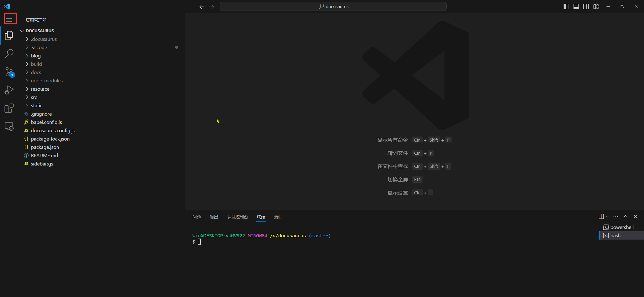This screenshot has width=644, height=297.
Task: Open the Source Control view
Action: pos(9,72)
